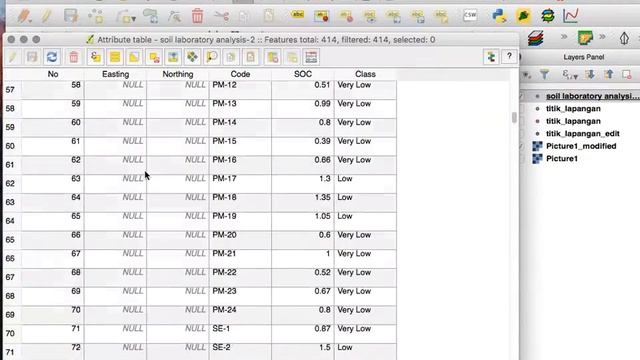Click the New field icon
Viewport: 640px width, 360px height.
[292, 57]
